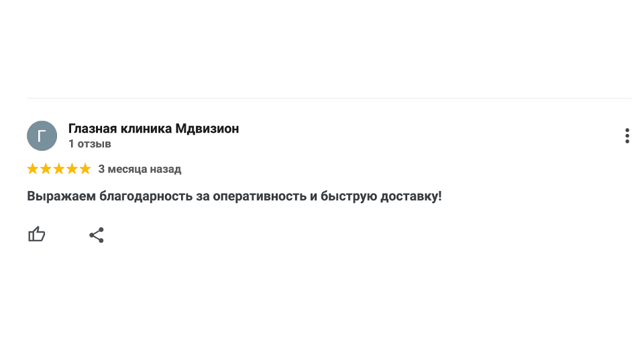644x362 pixels.
Task: Select the fourth yellow rating star
Action: (72, 169)
